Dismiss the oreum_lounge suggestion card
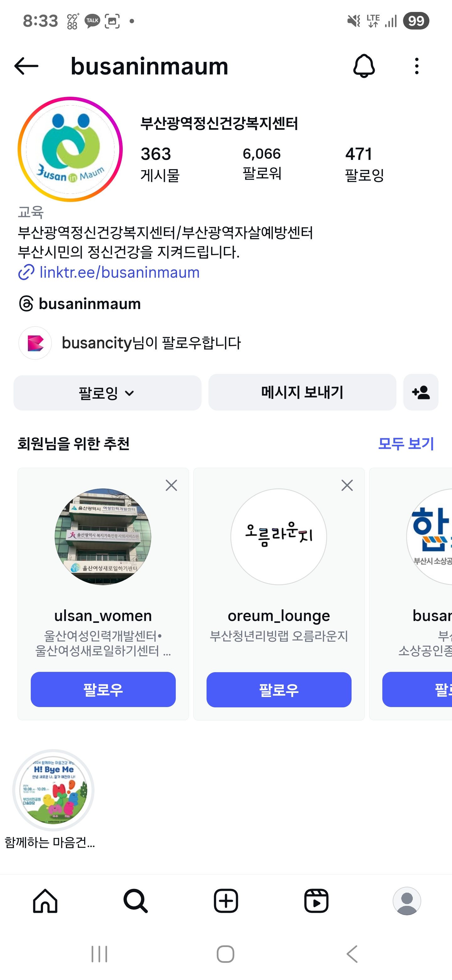This screenshot has height=980, width=452. pos(347,485)
